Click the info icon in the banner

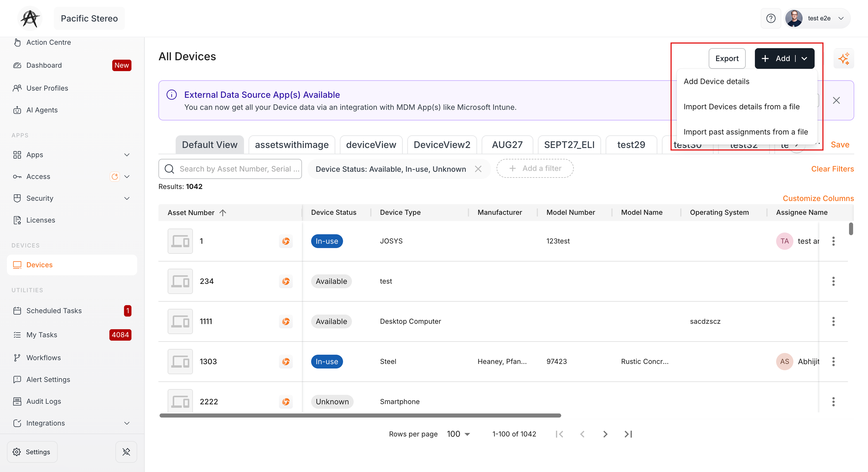coord(172,95)
